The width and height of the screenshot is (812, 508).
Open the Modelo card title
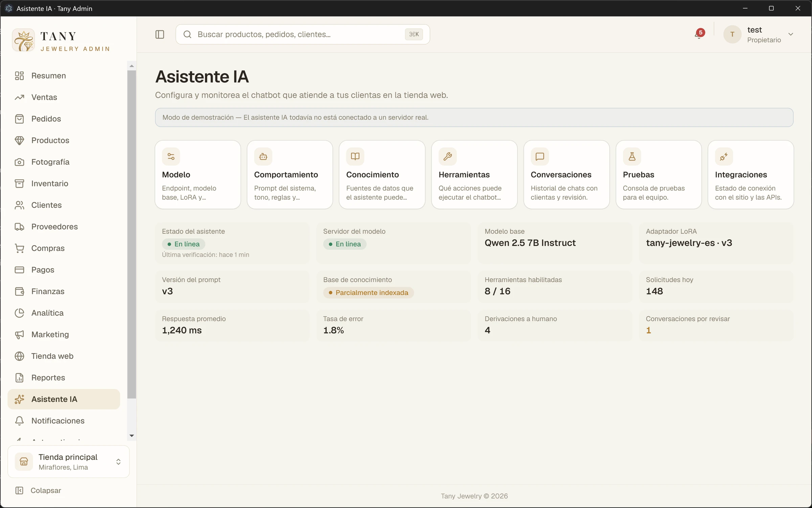(x=176, y=175)
